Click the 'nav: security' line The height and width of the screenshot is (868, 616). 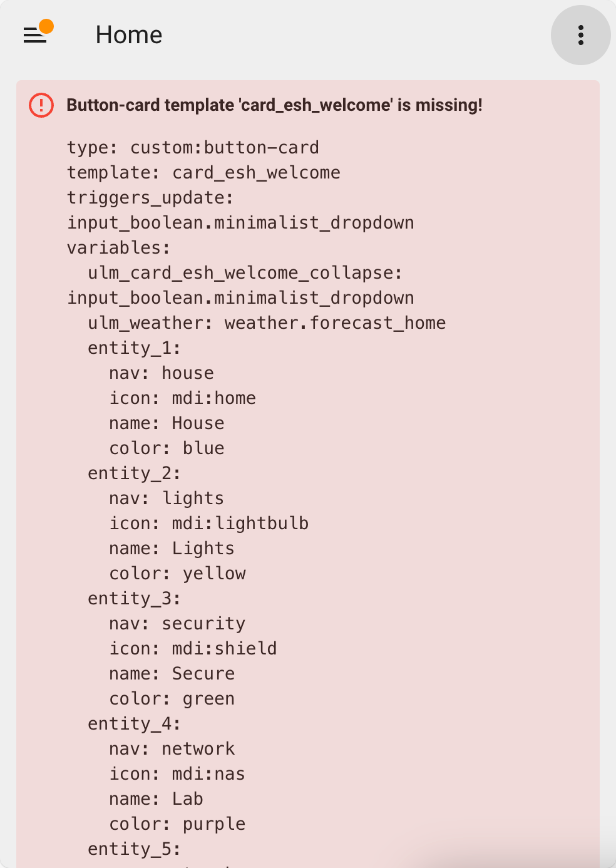coord(177,624)
